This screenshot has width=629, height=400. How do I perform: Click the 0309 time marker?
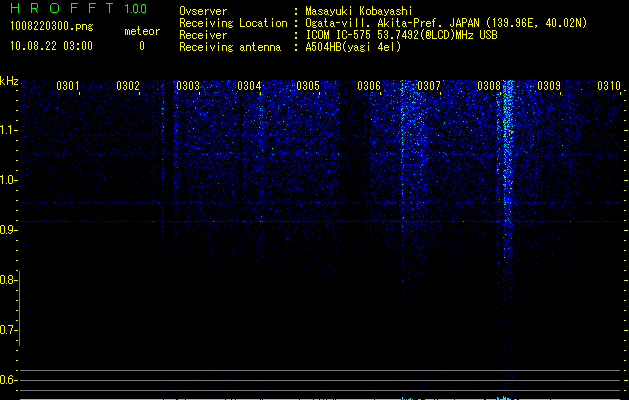click(x=549, y=86)
